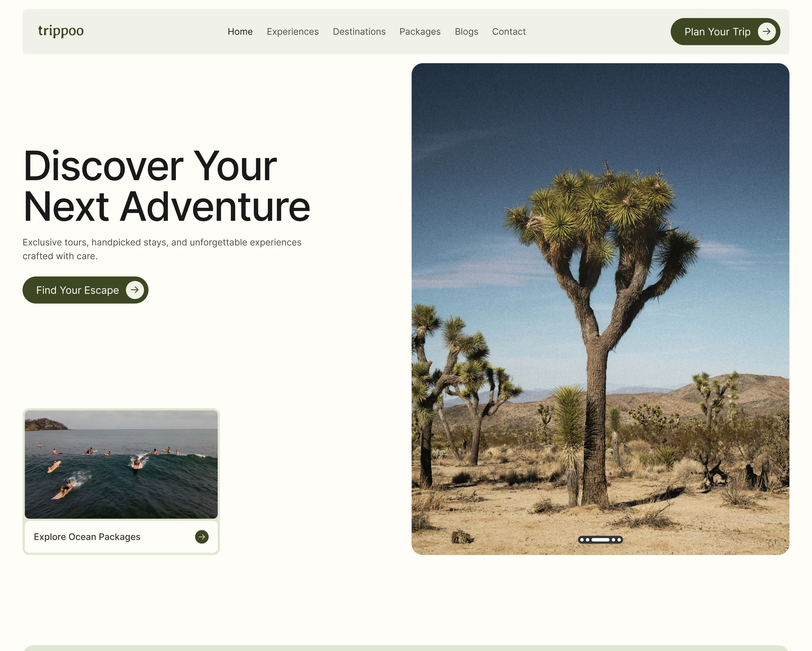The width and height of the screenshot is (812, 651).
Task: Open the Contact nav link
Action: (508, 32)
